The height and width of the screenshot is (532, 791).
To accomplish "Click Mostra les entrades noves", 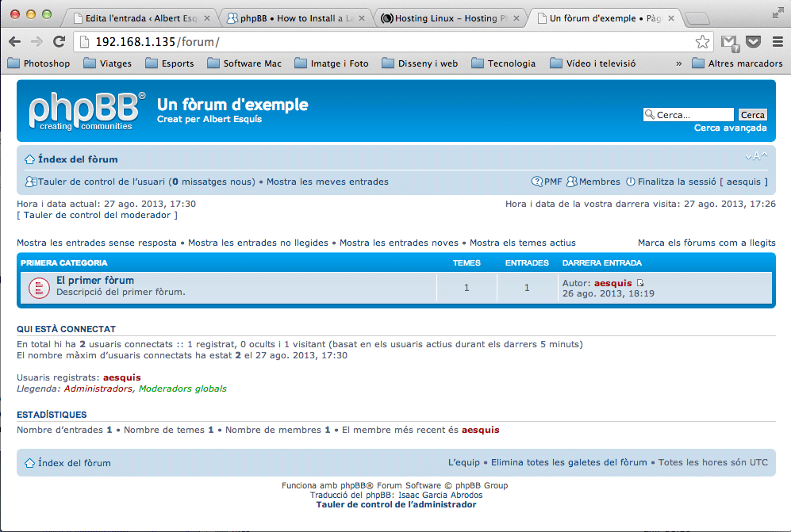I will tap(399, 243).
